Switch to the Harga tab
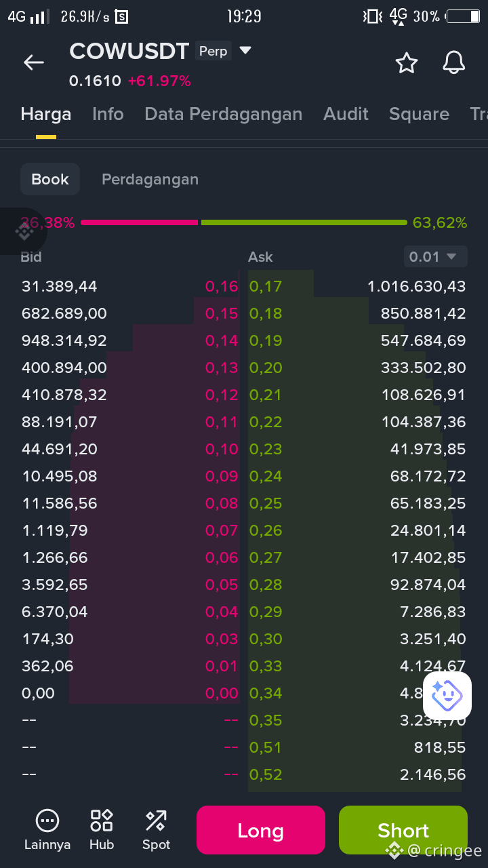488x868 pixels. click(46, 114)
